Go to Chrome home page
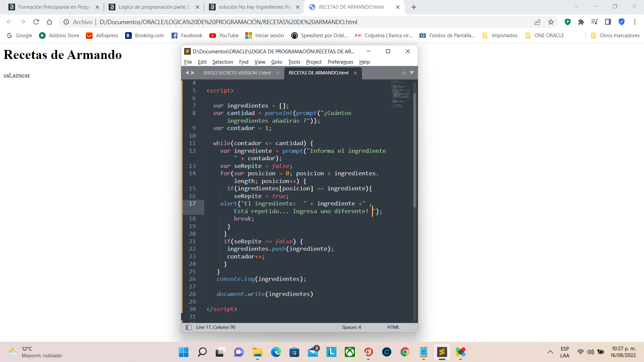The width and height of the screenshot is (644, 362). tap(50, 22)
